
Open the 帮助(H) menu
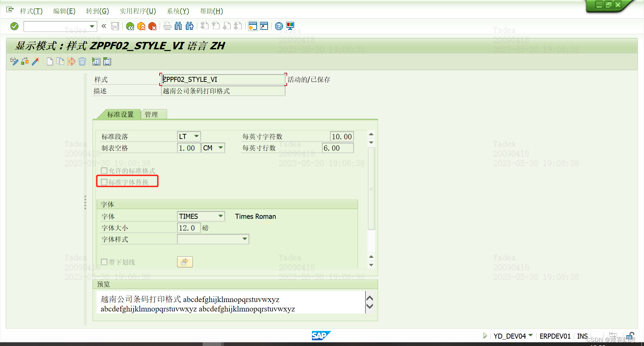211,11
